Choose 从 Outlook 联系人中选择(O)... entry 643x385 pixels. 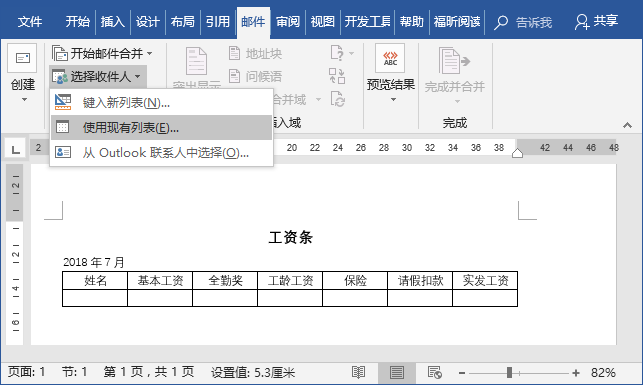click(x=162, y=153)
